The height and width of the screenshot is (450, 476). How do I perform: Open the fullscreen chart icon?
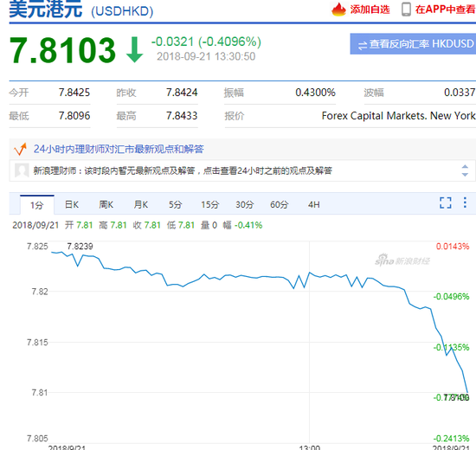[x=446, y=202]
